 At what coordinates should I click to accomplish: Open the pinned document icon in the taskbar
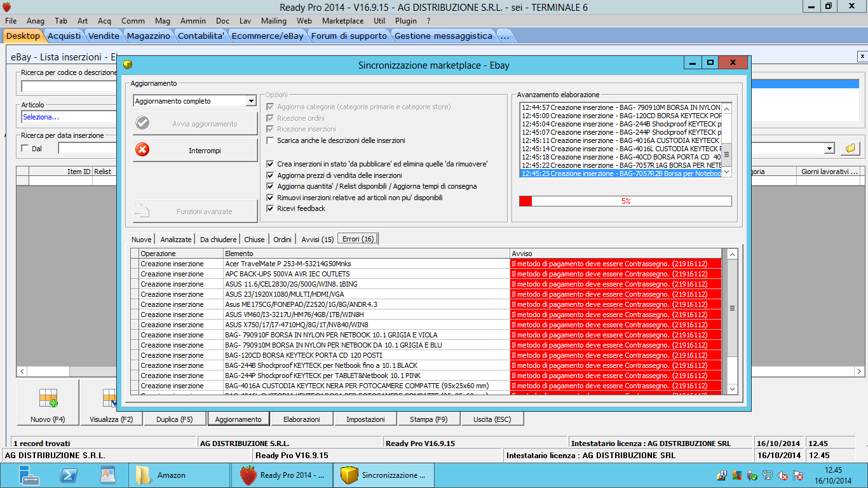point(108,475)
